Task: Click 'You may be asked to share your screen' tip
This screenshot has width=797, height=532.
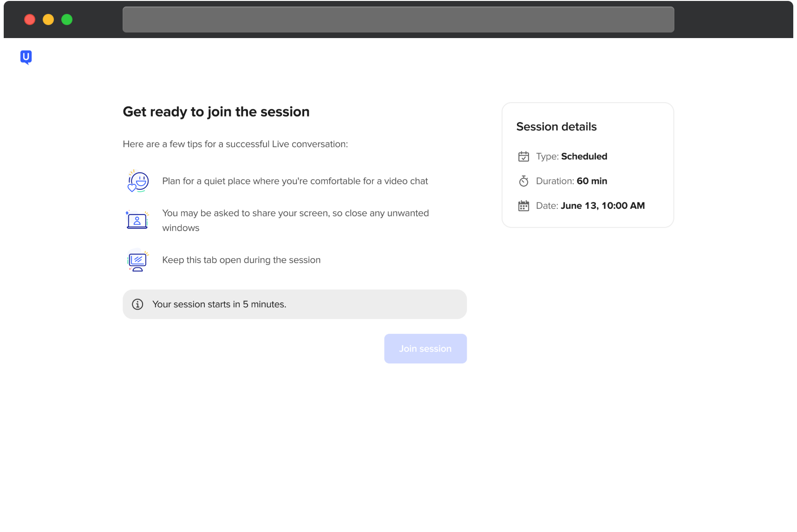Action: (x=295, y=221)
